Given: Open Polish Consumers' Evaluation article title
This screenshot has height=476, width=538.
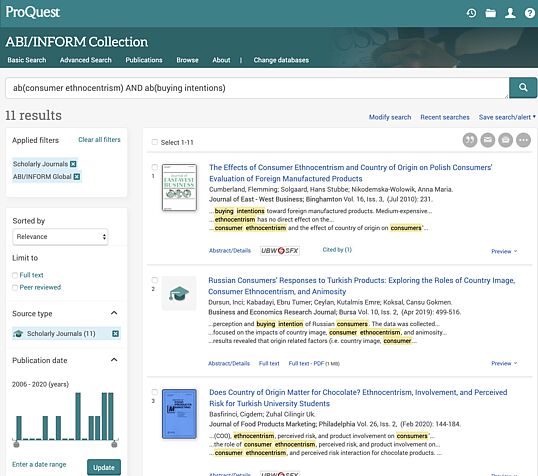Looking at the screenshot, I should (351, 173).
